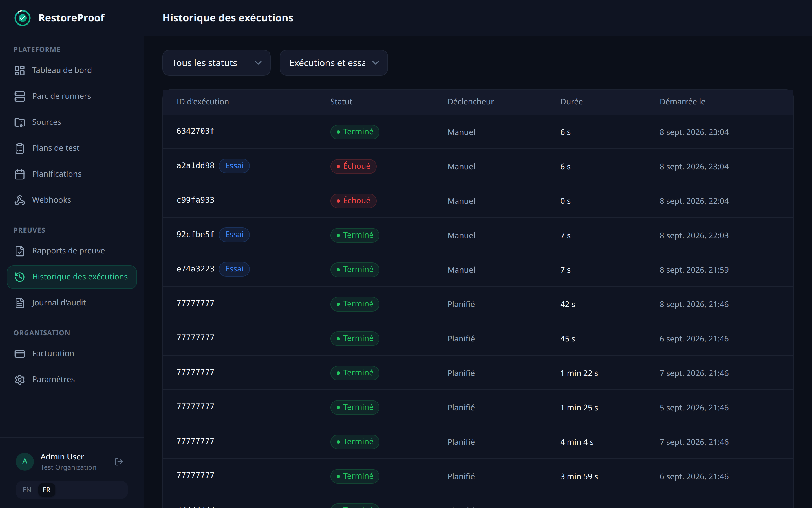Click the Déclencheur column header
The width and height of the screenshot is (812, 508).
point(470,102)
